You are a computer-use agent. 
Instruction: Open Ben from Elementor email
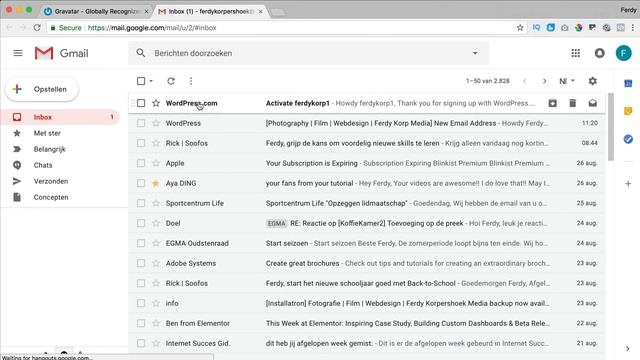point(367,323)
